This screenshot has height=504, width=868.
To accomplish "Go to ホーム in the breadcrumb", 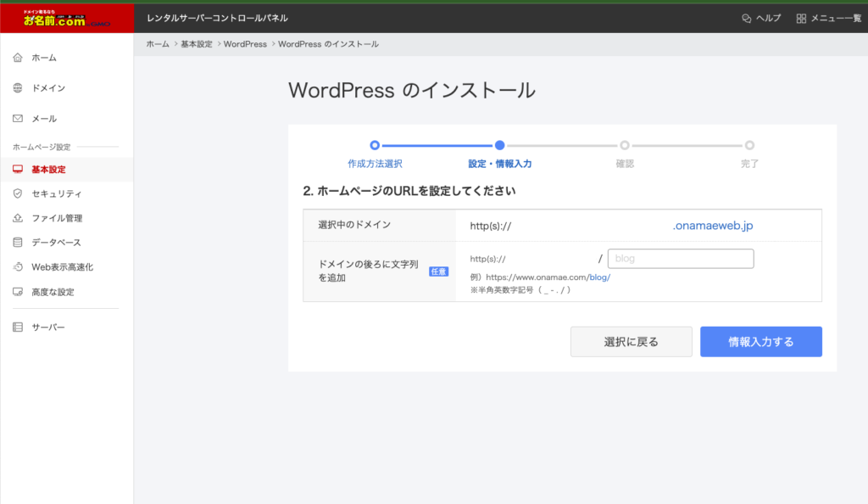I will 158,44.
